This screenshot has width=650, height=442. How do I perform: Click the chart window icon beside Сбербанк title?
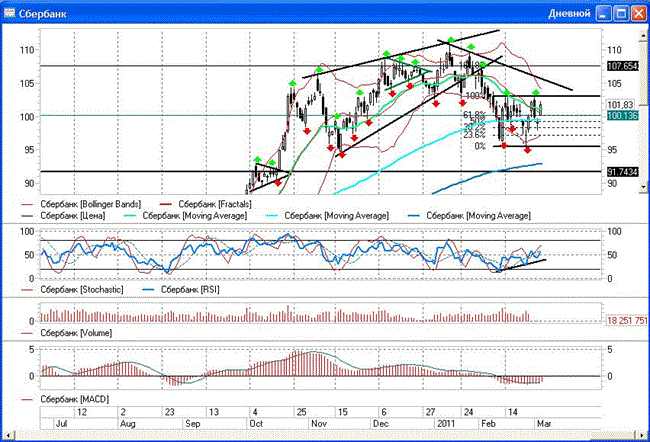9,13
